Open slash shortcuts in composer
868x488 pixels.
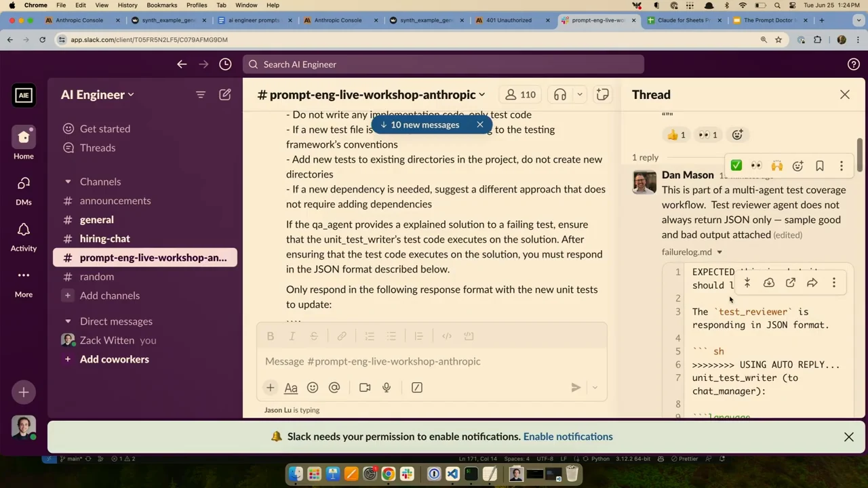417,388
